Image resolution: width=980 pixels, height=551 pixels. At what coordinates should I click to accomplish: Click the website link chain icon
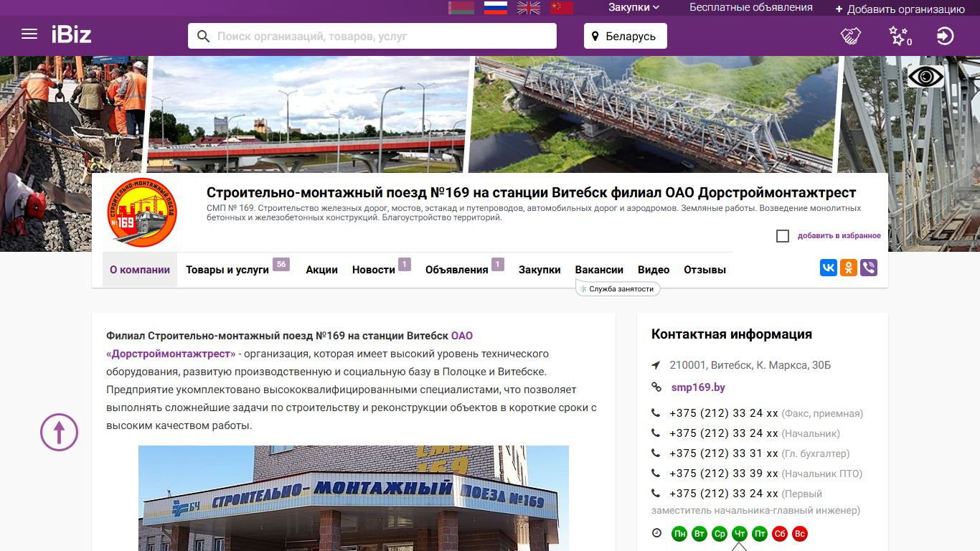pyautogui.click(x=656, y=387)
